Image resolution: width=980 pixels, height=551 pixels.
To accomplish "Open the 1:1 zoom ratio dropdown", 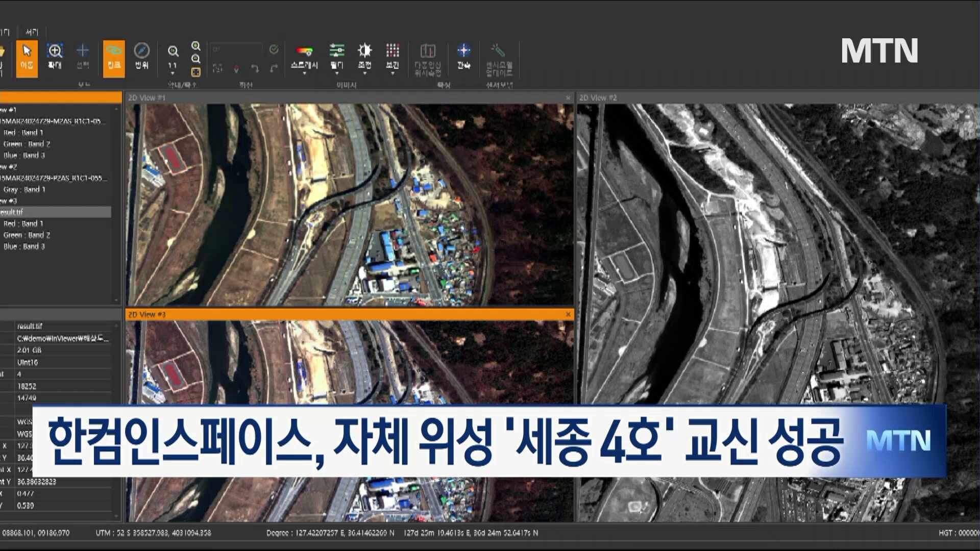I will click(173, 66).
